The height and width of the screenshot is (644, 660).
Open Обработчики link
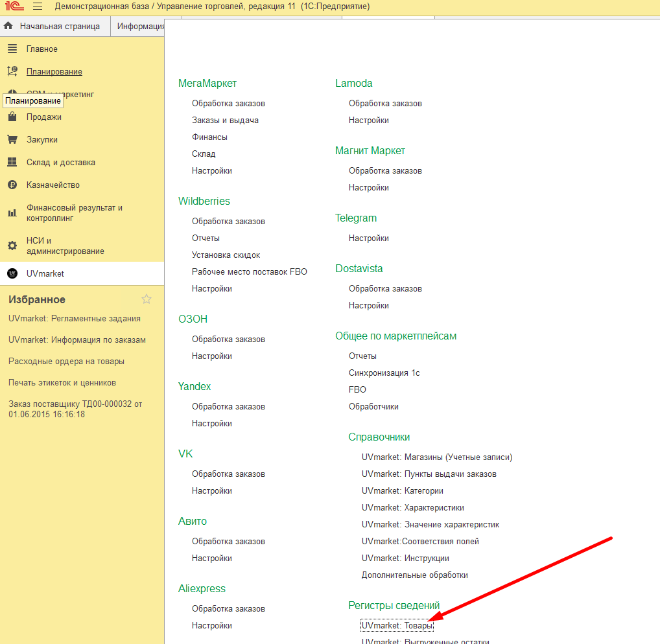[373, 406]
